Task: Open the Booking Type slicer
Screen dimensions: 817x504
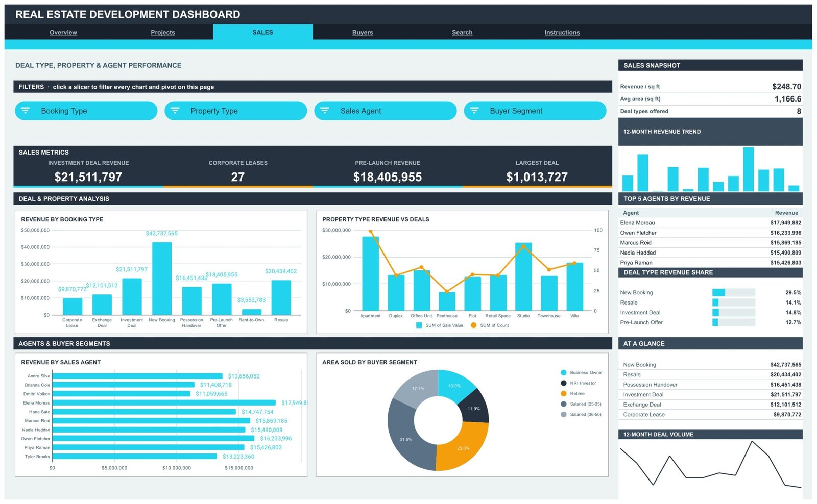Action: (x=86, y=111)
